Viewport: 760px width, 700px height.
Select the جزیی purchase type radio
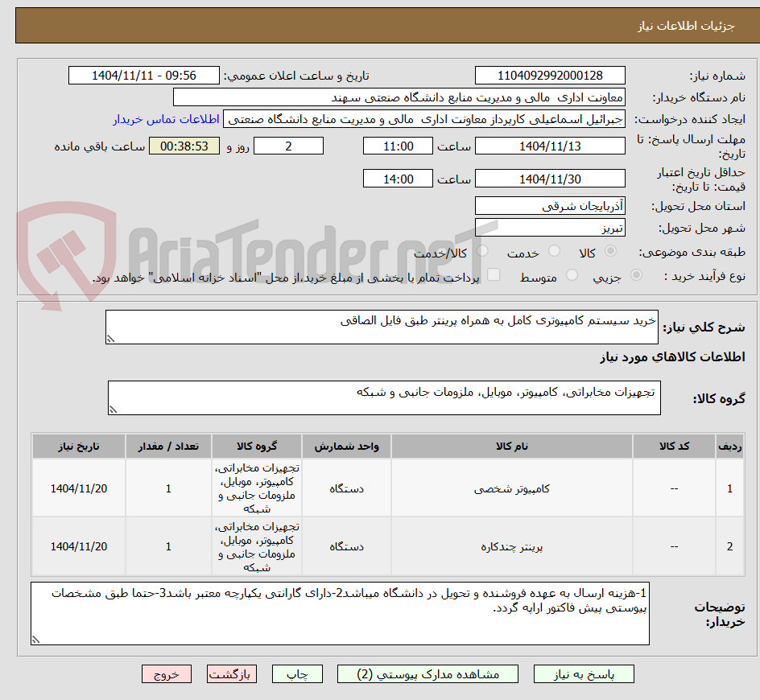(636, 275)
